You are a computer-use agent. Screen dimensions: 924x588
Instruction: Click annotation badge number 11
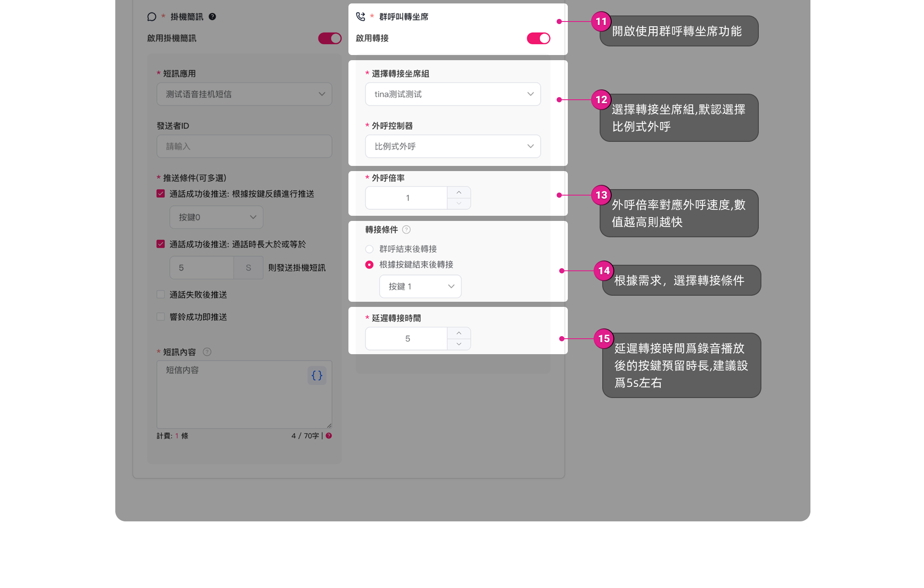(x=601, y=21)
